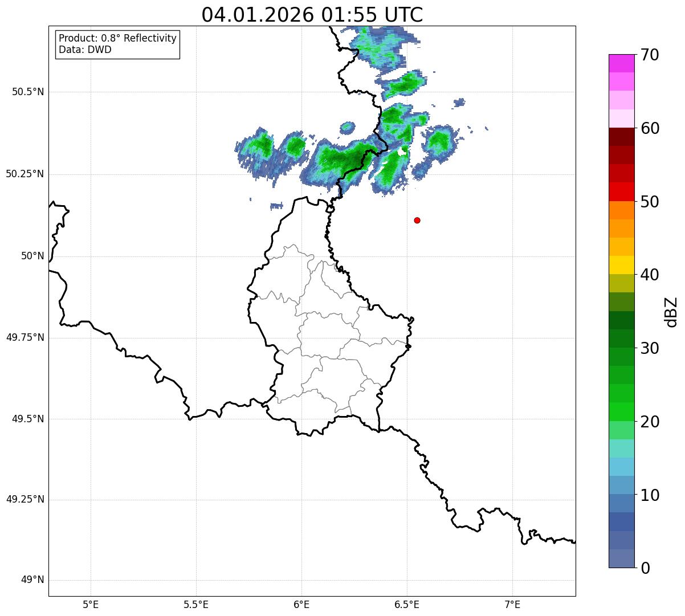
Task: Click the 6.5°E longitude label
Action: (407, 605)
